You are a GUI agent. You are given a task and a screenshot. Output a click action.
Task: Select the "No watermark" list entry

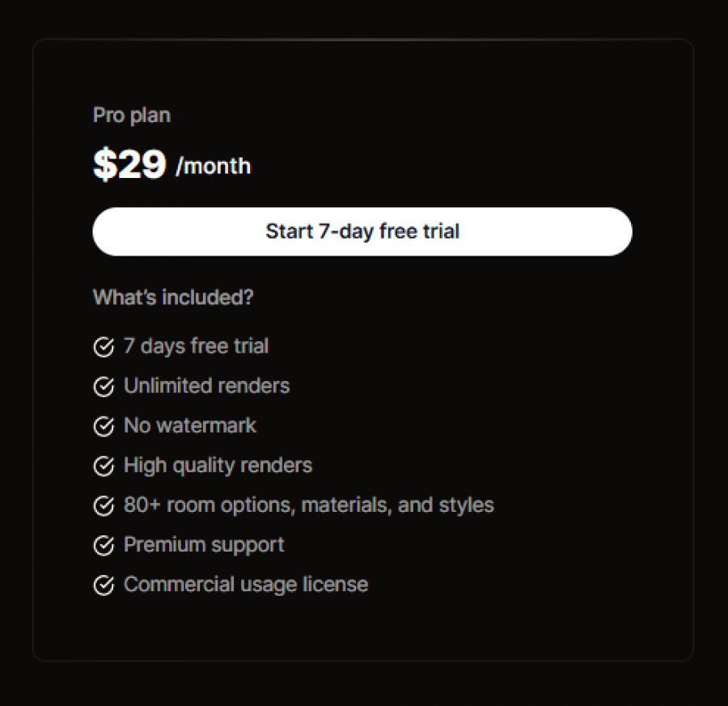tap(189, 425)
